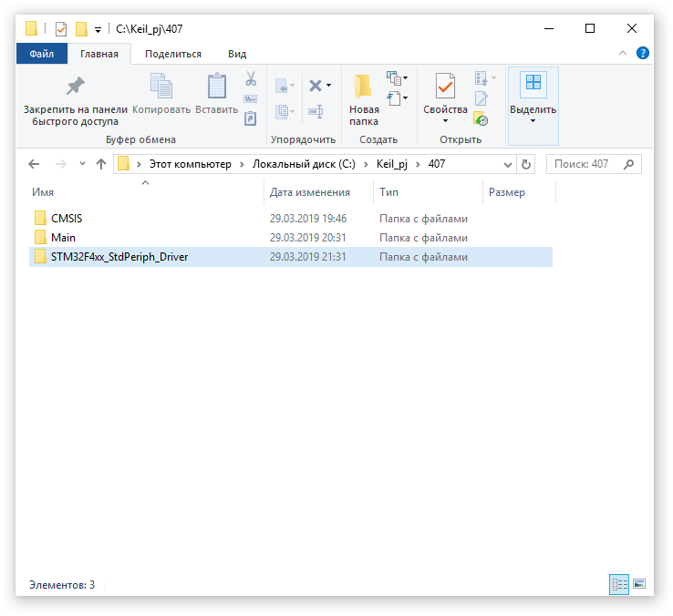Click Локальный диск (C:) in the breadcrumb

tap(304, 164)
